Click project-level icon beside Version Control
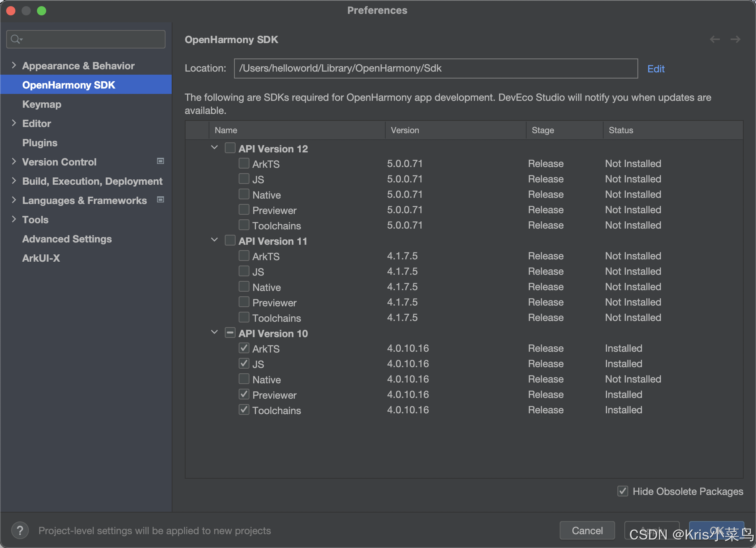 click(161, 161)
